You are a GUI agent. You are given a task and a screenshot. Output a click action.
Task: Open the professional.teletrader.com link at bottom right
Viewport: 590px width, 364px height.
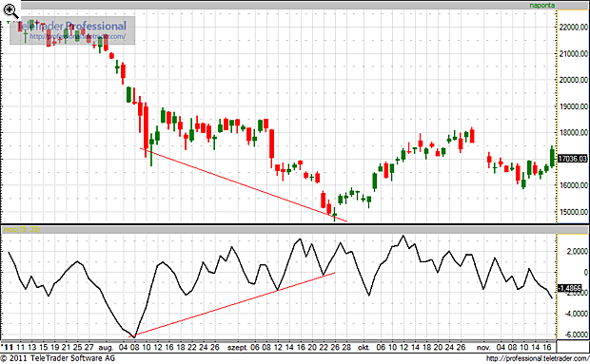(x=538, y=358)
